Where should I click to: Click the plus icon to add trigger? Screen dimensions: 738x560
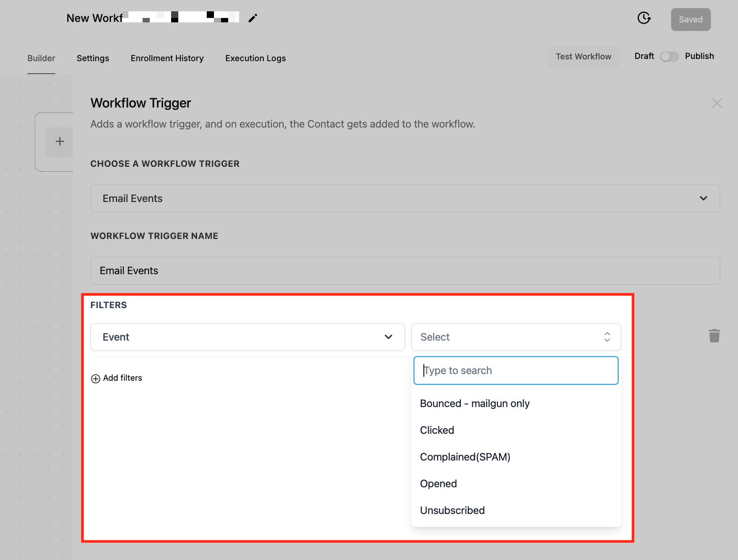[60, 142]
